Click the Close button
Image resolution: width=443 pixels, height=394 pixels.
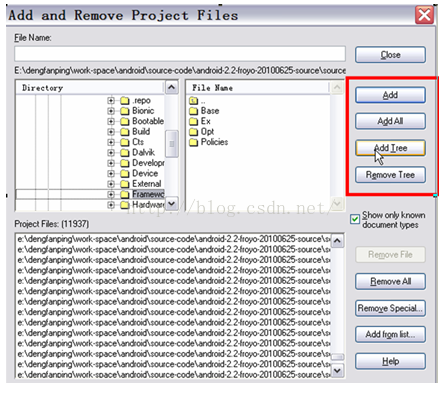tap(390, 55)
